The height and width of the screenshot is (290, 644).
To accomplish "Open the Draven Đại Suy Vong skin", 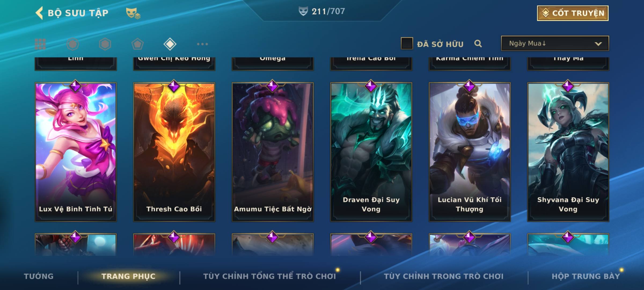I will click(x=371, y=152).
